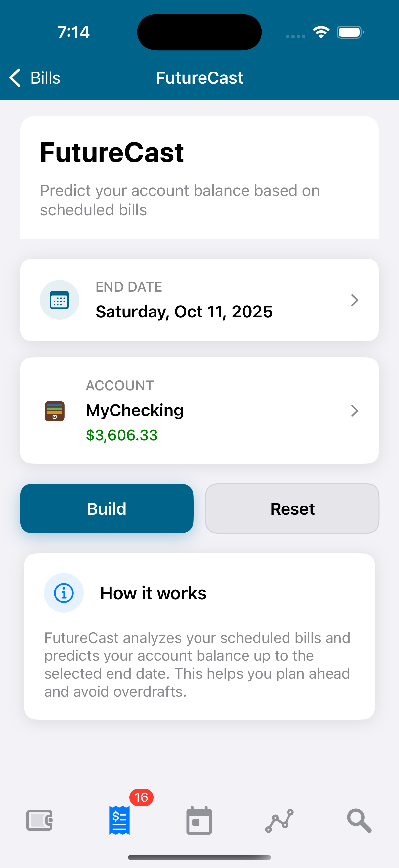Select the Saturday, Oct 11, 2025 date
This screenshot has height=868, width=399.
click(184, 312)
